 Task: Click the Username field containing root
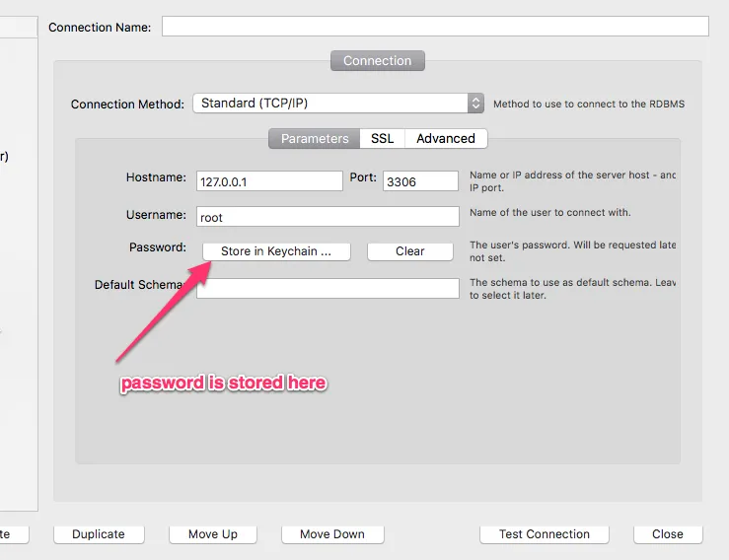[328, 217]
